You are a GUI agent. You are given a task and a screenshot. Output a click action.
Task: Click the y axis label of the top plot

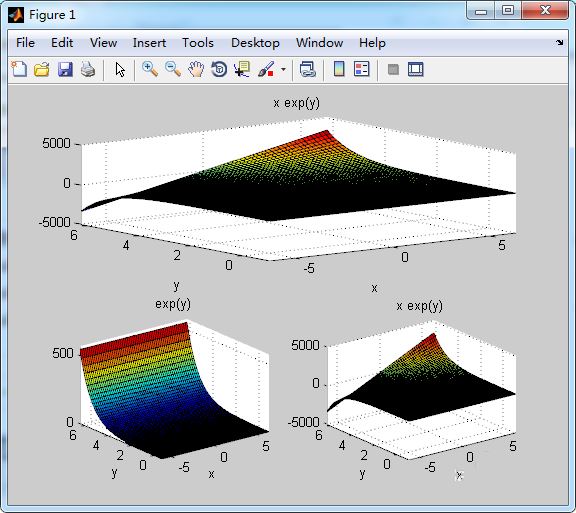pos(176,285)
